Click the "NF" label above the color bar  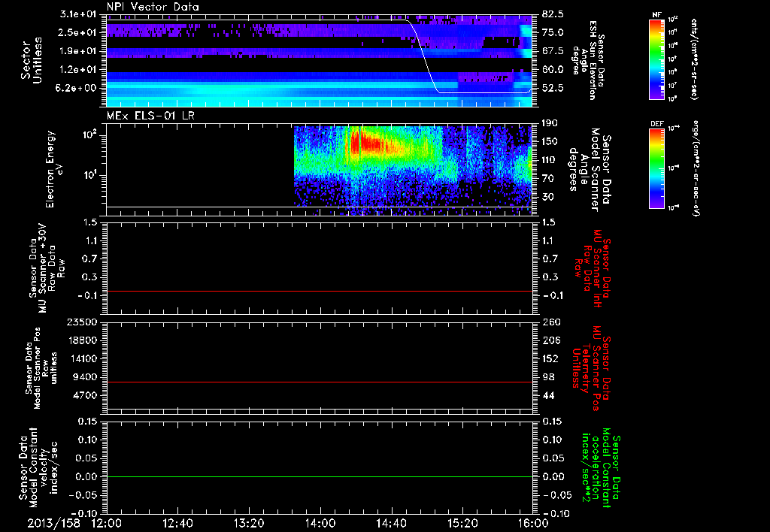657,15
